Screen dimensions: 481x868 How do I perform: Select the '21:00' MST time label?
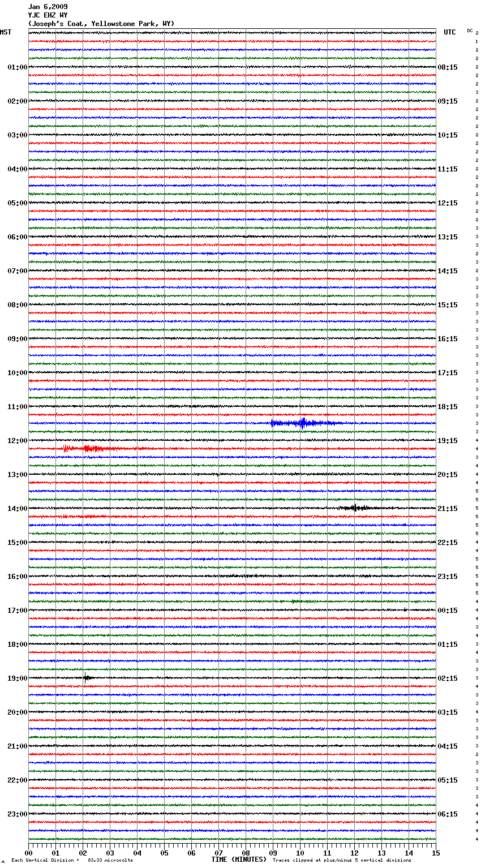point(17,746)
